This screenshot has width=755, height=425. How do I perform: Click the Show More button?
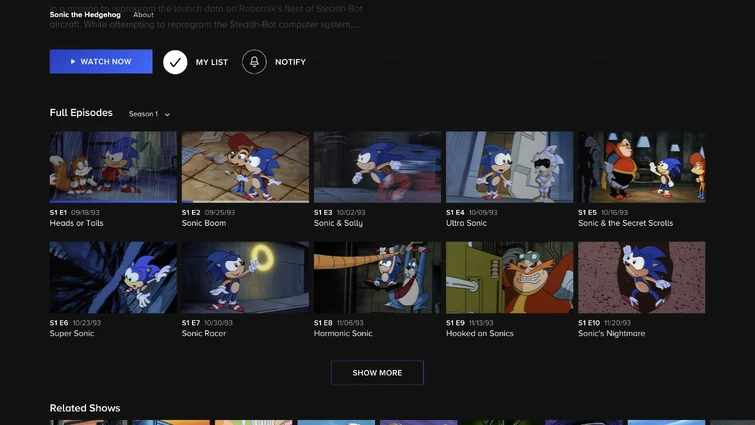pos(377,373)
